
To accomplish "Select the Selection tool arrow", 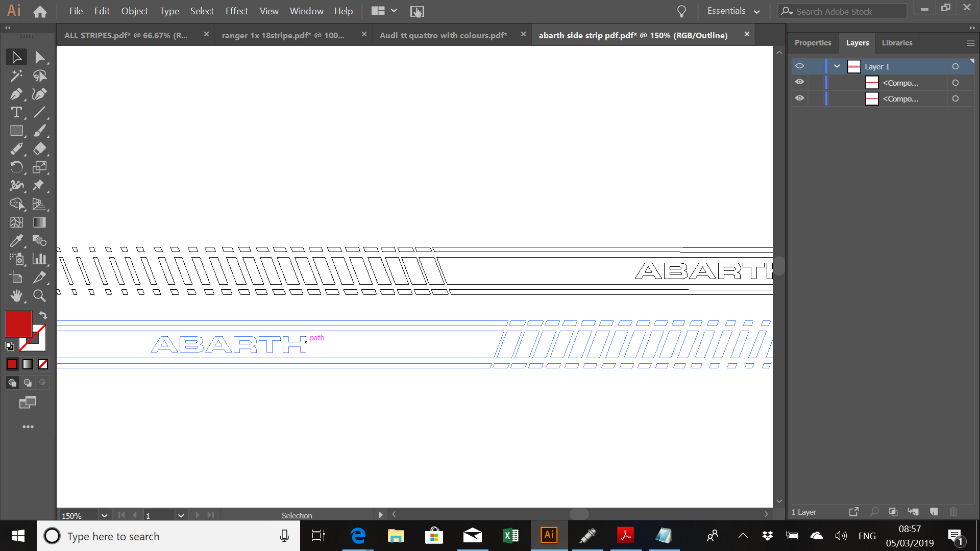I will [x=16, y=57].
